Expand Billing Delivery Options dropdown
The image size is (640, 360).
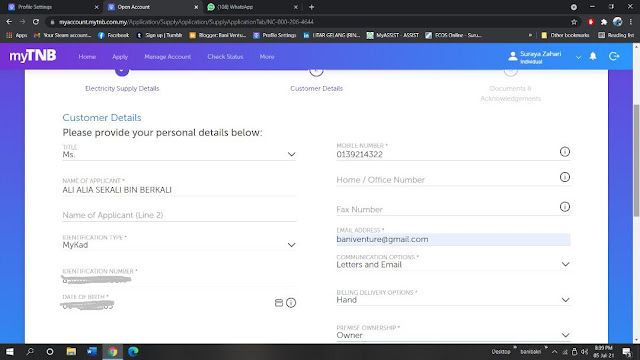coord(565,300)
